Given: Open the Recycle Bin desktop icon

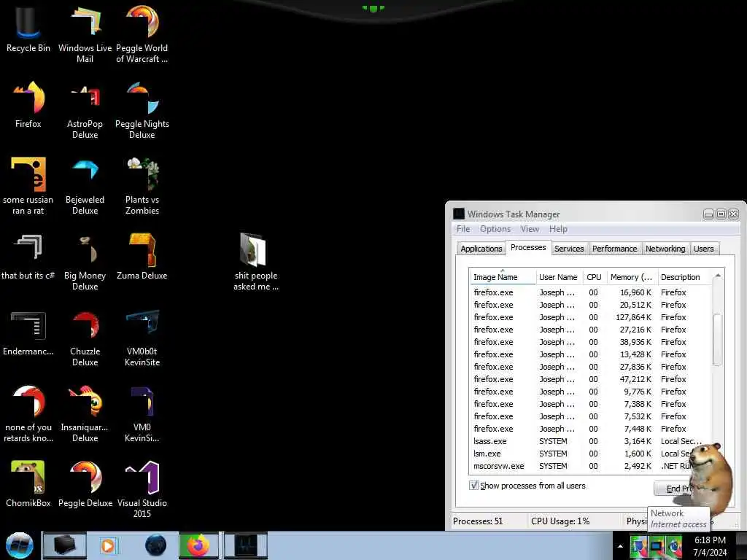Looking at the screenshot, I should coord(28,28).
